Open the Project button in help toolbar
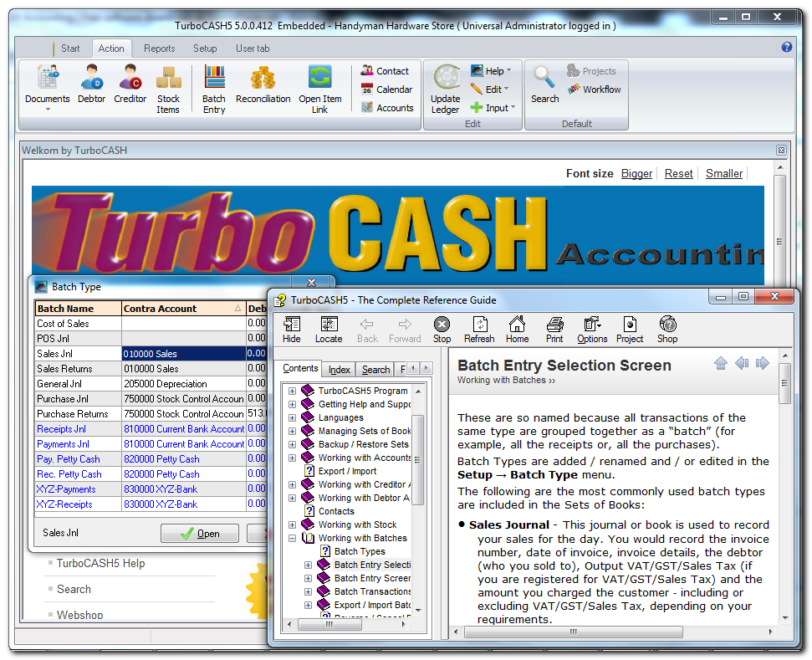The height and width of the screenshot is (660, 812). (630, 330)
